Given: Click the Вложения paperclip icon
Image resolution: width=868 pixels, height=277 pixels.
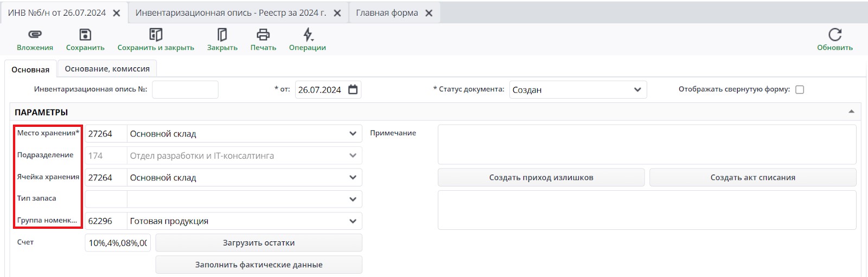Looking at the screenshot, I should tap(35, 35).
